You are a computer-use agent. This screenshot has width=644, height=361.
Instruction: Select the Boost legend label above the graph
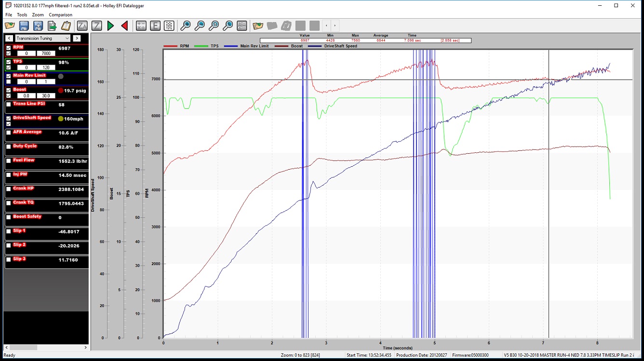[x=296, y=46]
